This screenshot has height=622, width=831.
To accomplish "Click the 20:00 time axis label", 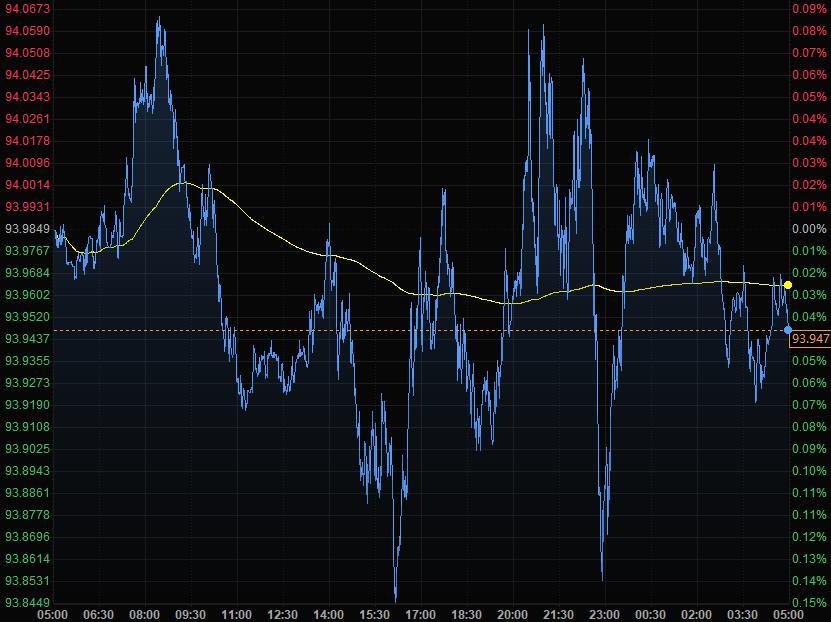I will click(512, 614).
